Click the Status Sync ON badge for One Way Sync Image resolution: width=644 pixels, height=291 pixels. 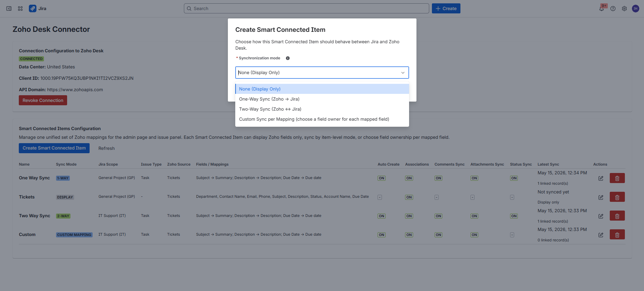[x=514, y=178]
